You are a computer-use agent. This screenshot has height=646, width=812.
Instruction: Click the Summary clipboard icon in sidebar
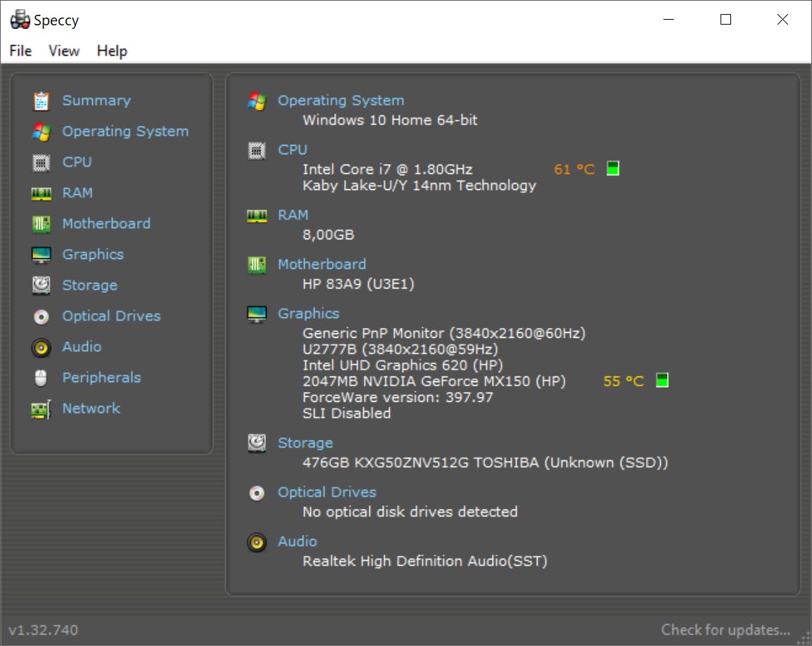click(42, 101)
